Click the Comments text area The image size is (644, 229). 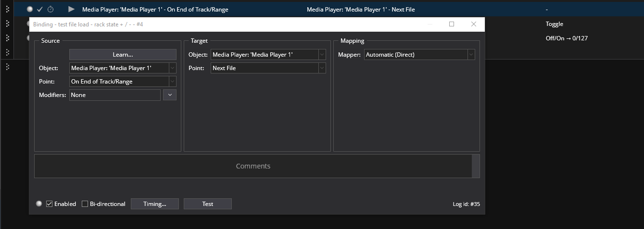[253, 166]
